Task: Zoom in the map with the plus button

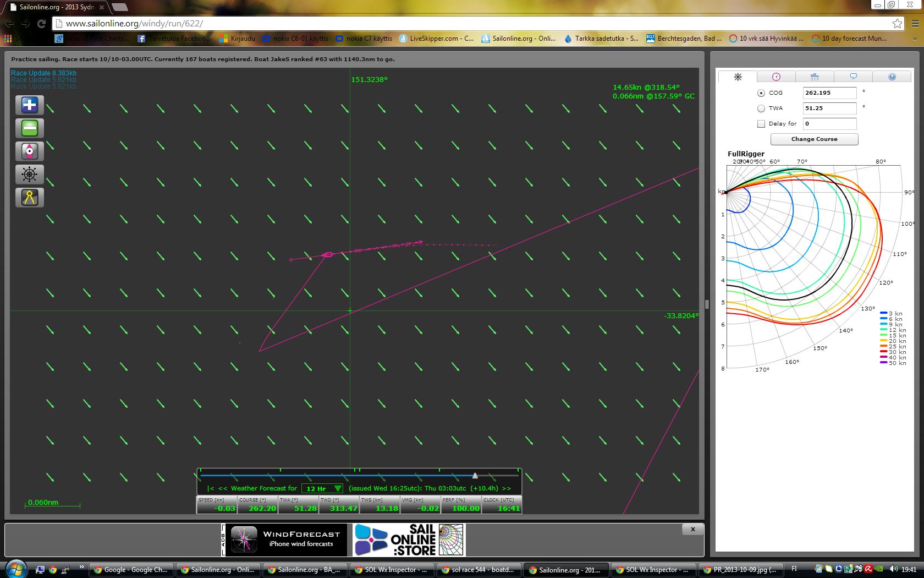Action: click(x=29, y=105)
